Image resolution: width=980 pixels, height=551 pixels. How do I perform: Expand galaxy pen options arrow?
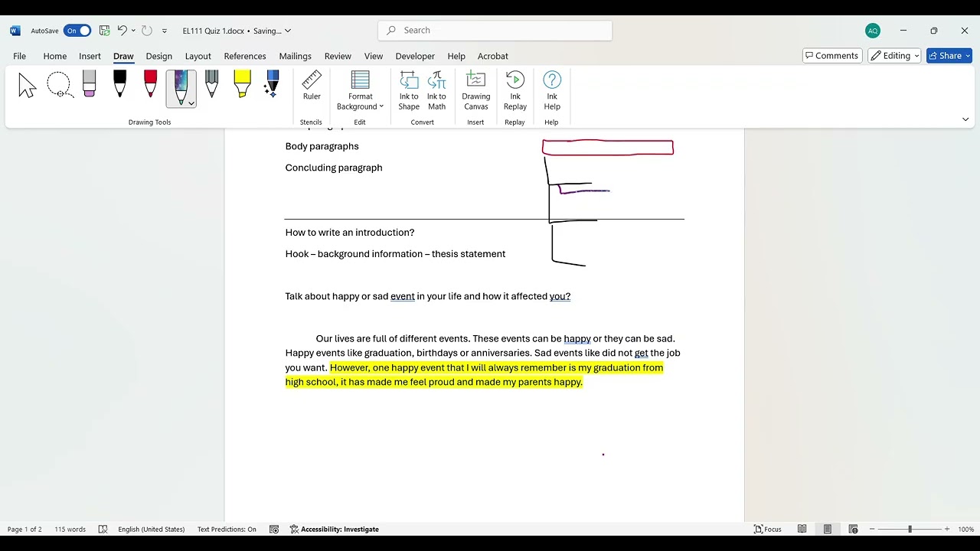click(191, 103)
